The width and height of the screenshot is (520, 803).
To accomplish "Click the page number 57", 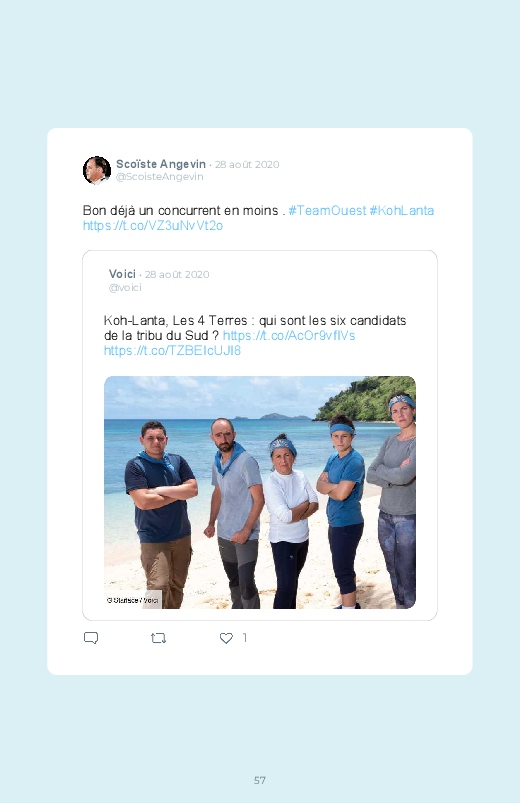I will (x=260, y=780).
